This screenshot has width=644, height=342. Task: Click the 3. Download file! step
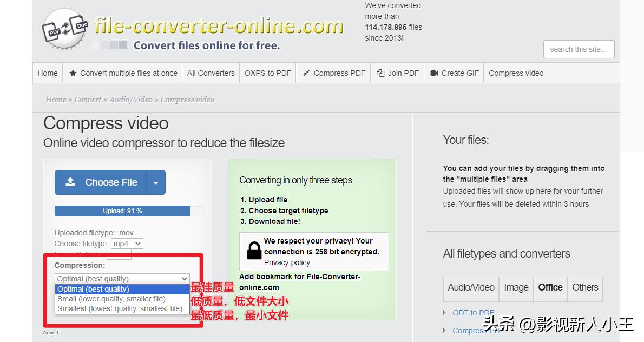pyautogui.click(x=270, y=221)
